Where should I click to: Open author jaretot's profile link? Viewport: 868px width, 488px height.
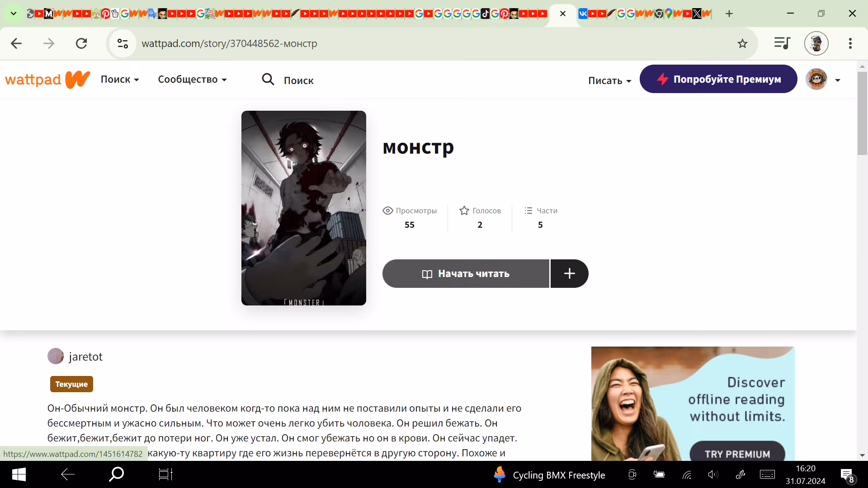[86, 357]
